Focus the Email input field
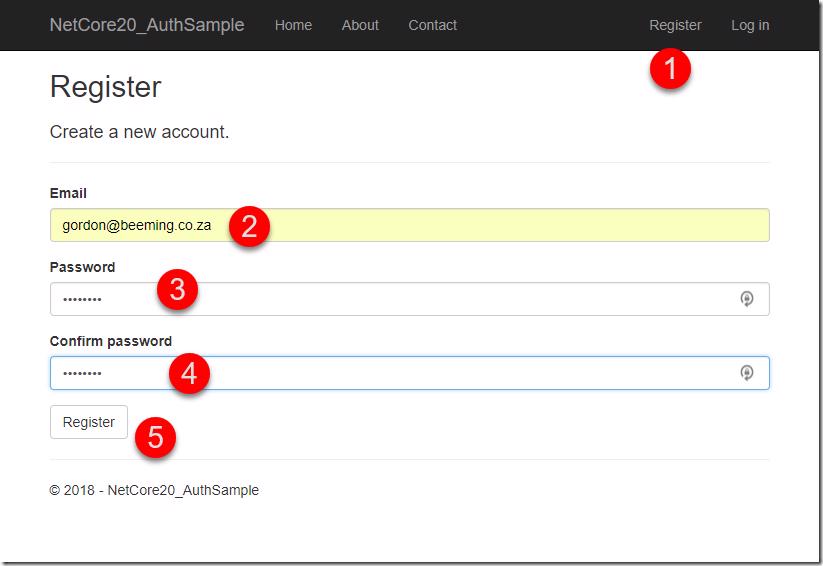The height and width of the screenshot is (566, 823). (410, 225)
